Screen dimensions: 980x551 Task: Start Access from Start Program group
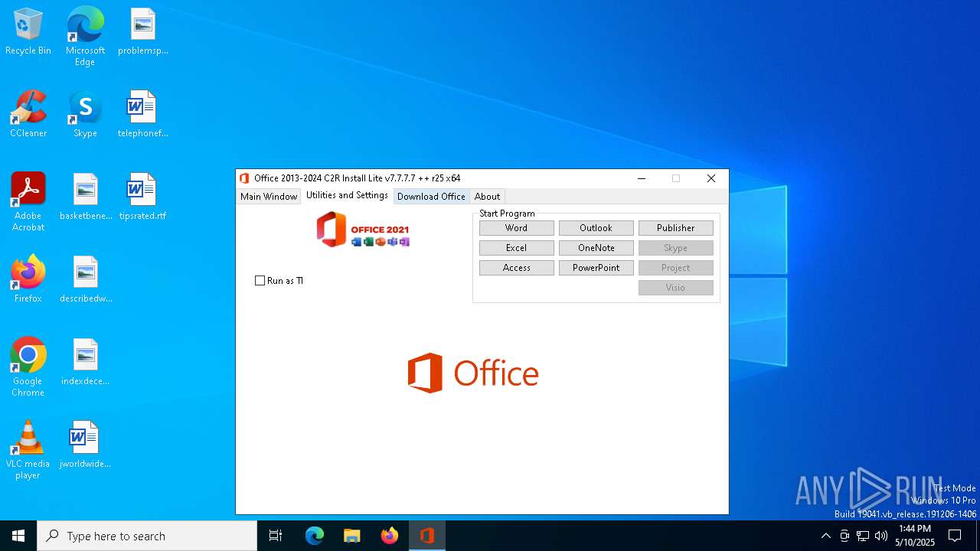(517, 268)
